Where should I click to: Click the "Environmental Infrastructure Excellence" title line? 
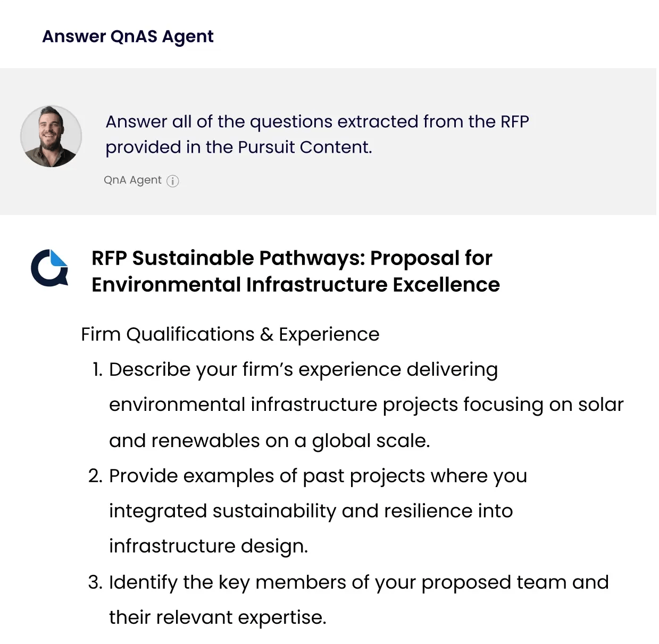point(295,285)
